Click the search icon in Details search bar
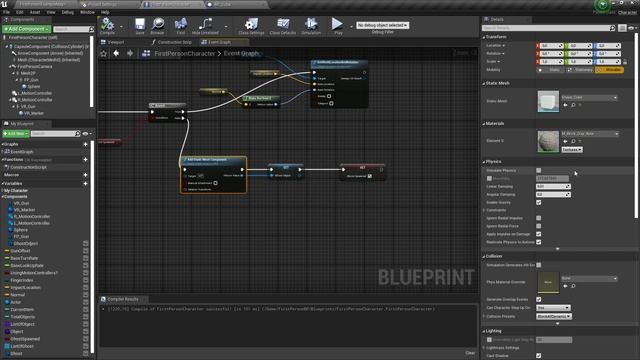 612,28
